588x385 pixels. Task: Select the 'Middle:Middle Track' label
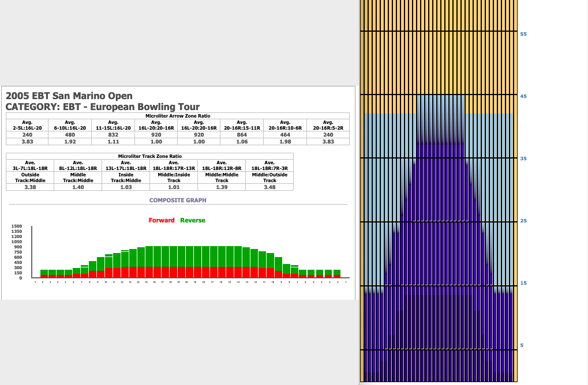point(222,178)
